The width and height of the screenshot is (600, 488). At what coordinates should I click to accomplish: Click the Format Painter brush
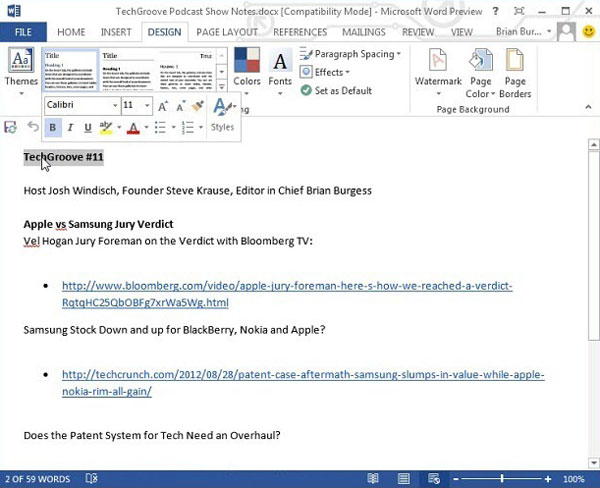click(197, 106)
